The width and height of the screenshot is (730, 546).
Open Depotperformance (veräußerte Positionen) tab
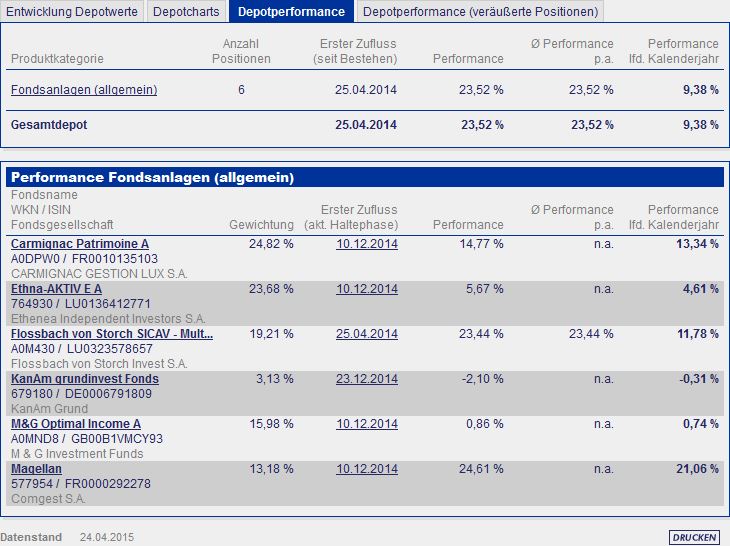pyautogui.click(x=480, y=11)
